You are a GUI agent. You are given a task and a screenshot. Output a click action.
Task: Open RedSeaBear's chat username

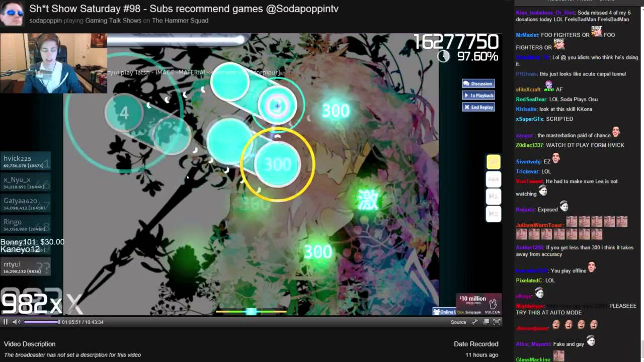531,100
